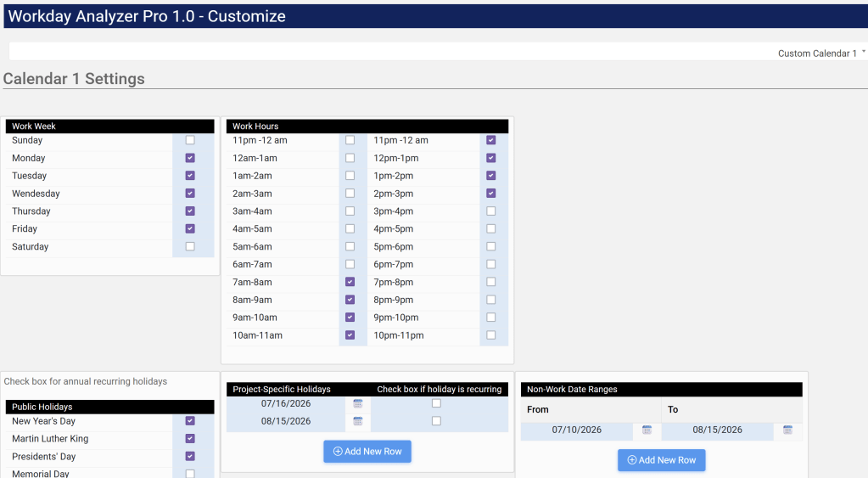Toggle the Wendesday work day checkbox

[x=190, y=194]
